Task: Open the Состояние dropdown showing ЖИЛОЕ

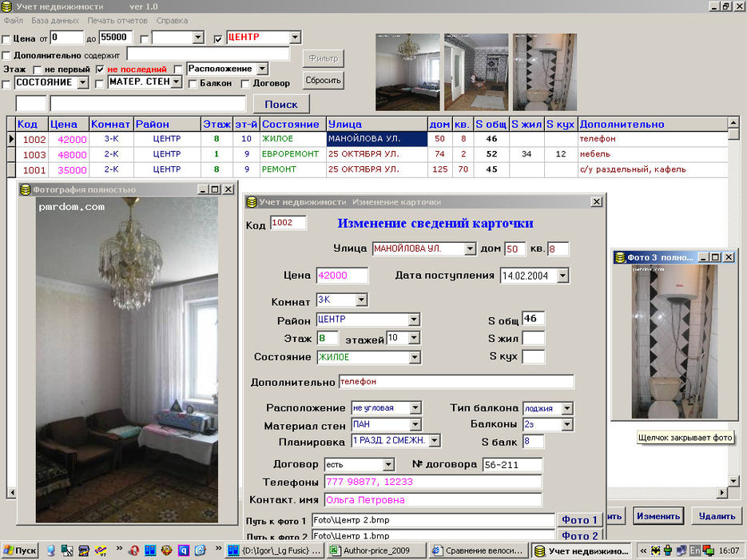Action: pos(415,357)
